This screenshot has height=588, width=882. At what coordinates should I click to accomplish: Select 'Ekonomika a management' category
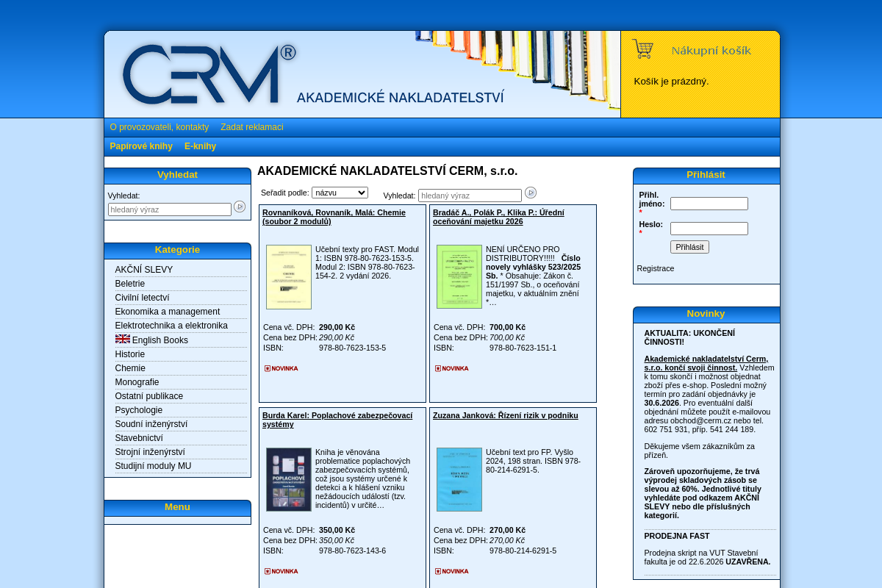pyautogui.click(x=168, y=312)
